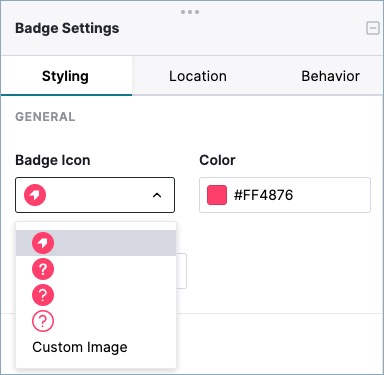Grab the three-dot panel handle
Screen dimensions: 384x375
click(190, 12)
